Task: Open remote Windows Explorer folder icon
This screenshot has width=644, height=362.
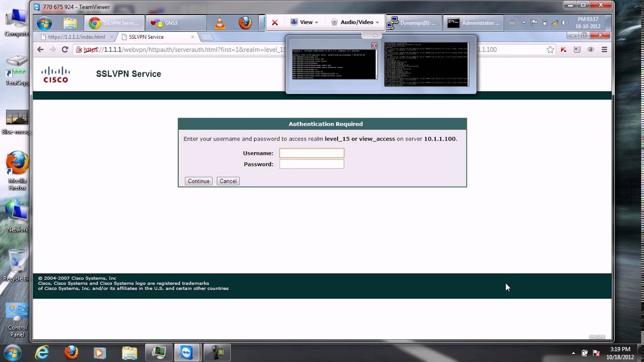Action: coord(70,23)
